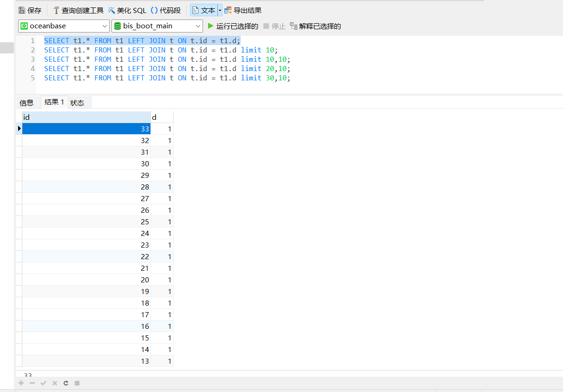Select the cell with id 23
Viewport: 563px width, 392px height.
tap(86, 245)
